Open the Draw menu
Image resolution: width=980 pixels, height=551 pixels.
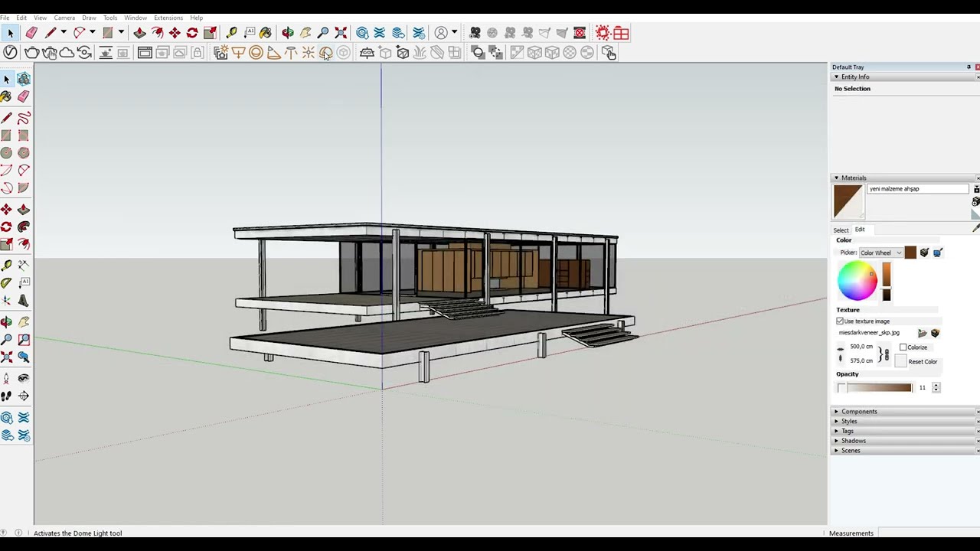[89, 18]
